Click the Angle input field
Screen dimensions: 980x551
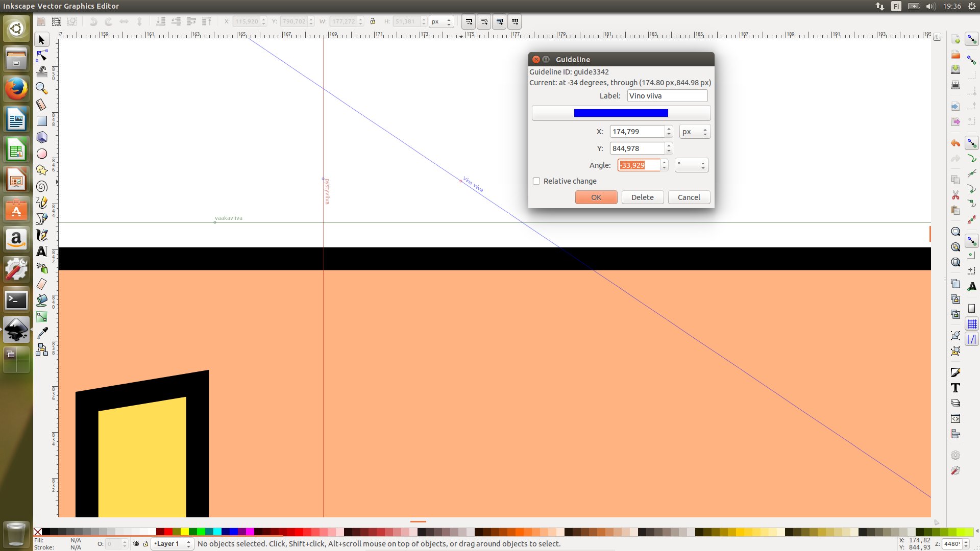coord(639,165)
